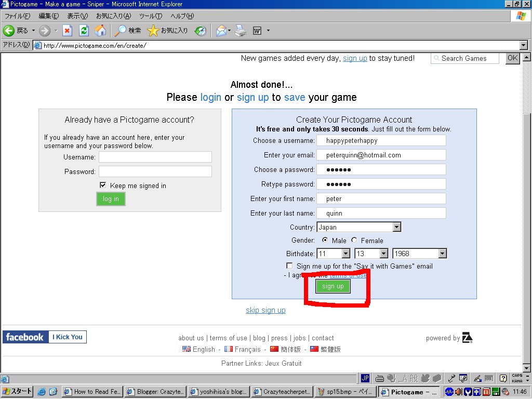Viewport: 532px width, 399px height.
Task: Open the History clock icon
Action: (201, 31)
